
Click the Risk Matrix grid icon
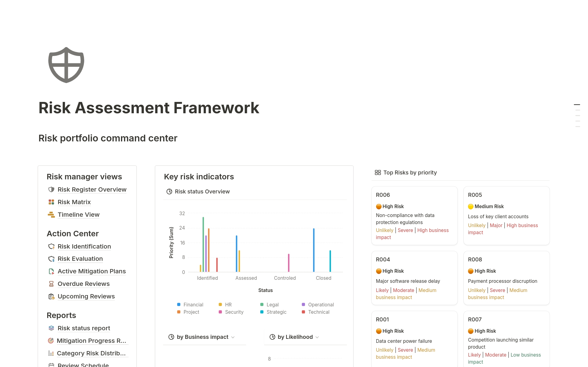point(51,202)
